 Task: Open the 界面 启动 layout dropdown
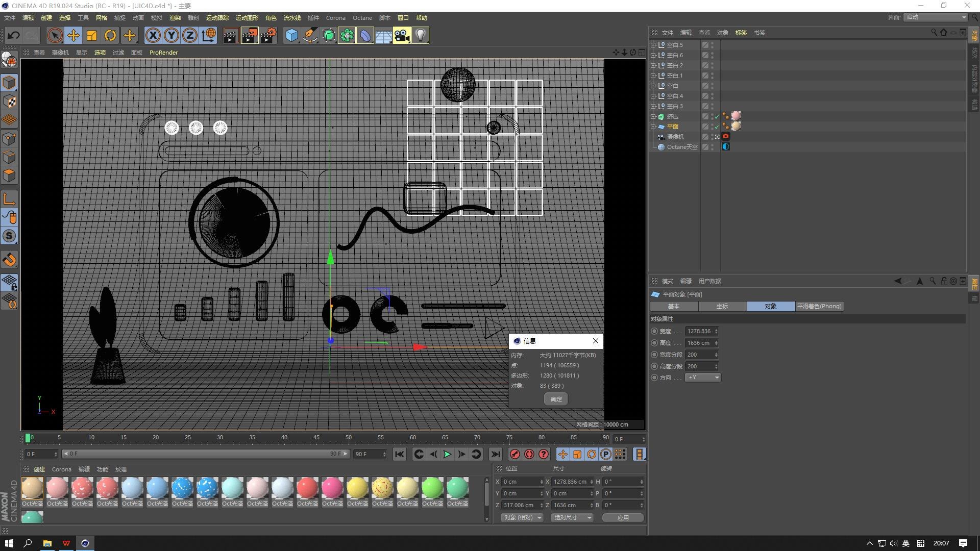click(936, 17)
